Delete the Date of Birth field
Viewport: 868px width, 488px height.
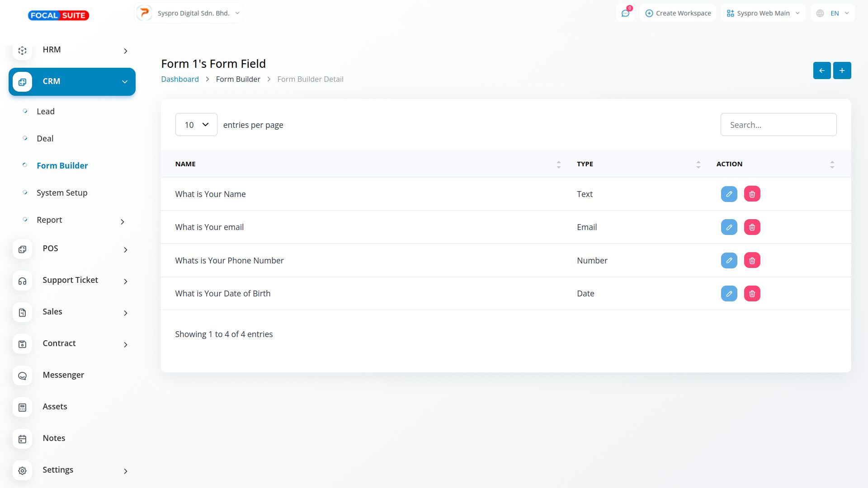click(x=752, y=294)
